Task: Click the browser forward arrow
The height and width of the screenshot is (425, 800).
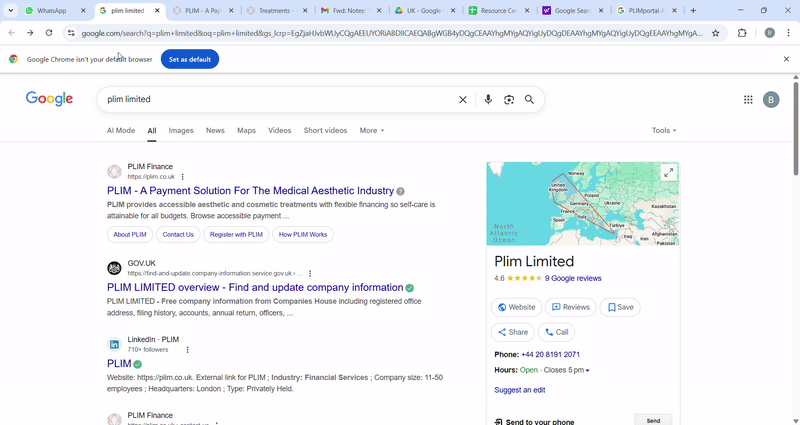Action: pyautogui.click(x=30, y=33)
